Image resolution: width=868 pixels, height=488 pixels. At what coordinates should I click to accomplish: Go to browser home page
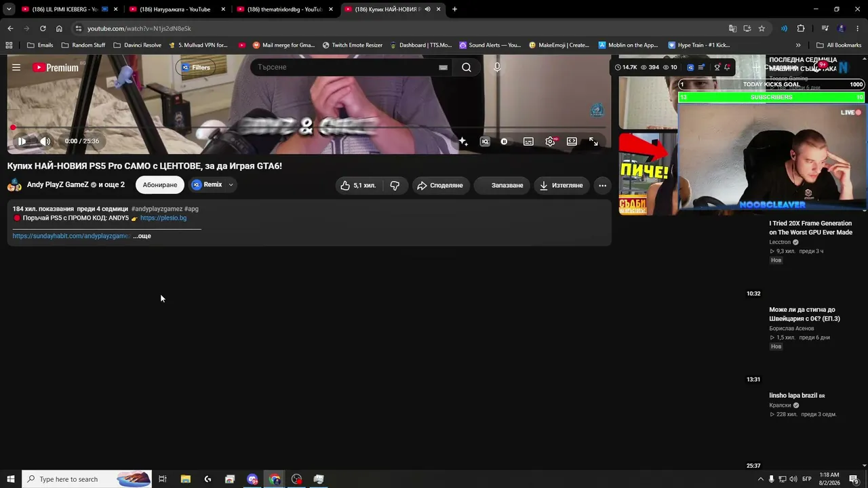[59, 28]
